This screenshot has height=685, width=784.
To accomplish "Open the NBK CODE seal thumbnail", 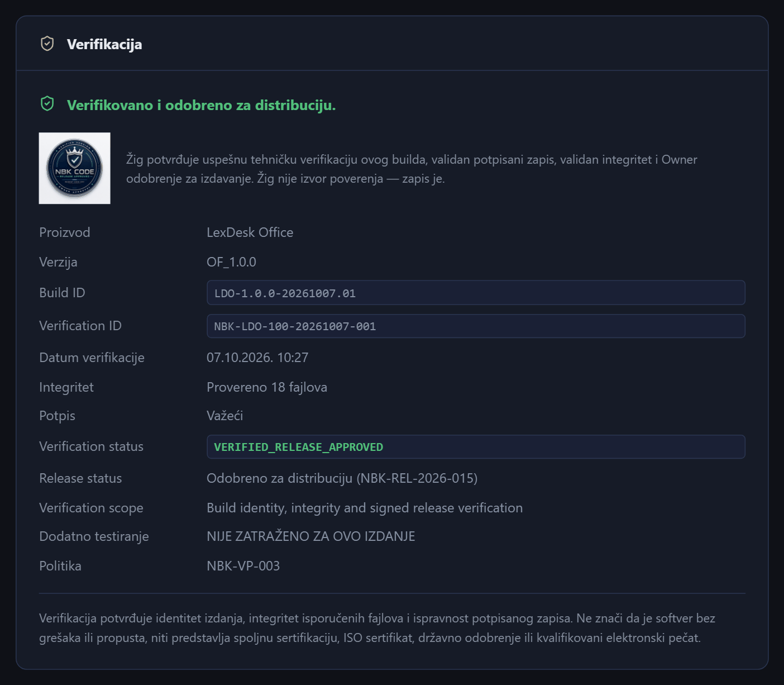I will click(x=74, y=168).
